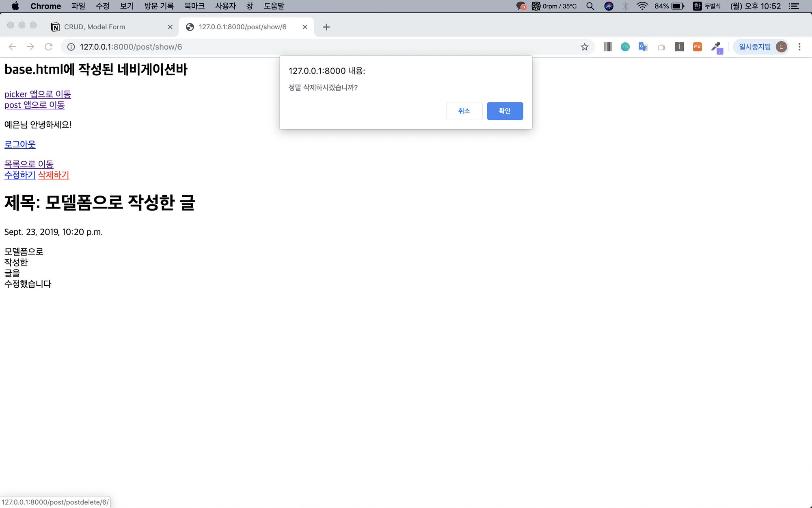812x508 pixels.
Task: Open the Google Translate extension icon
Action: click(x=643, y=47)
